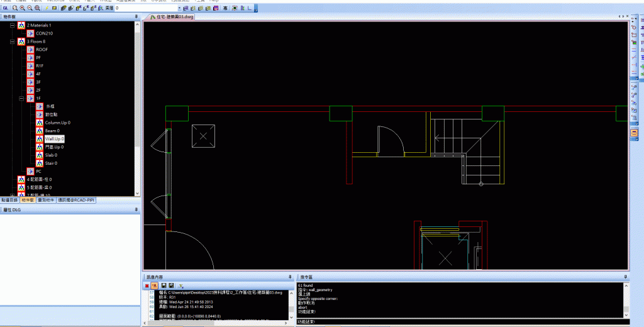Image resolution: width=644 pixels, height=327 pixels.
Task: Click the first save disk icon in message panel
Action: point(162,285)
